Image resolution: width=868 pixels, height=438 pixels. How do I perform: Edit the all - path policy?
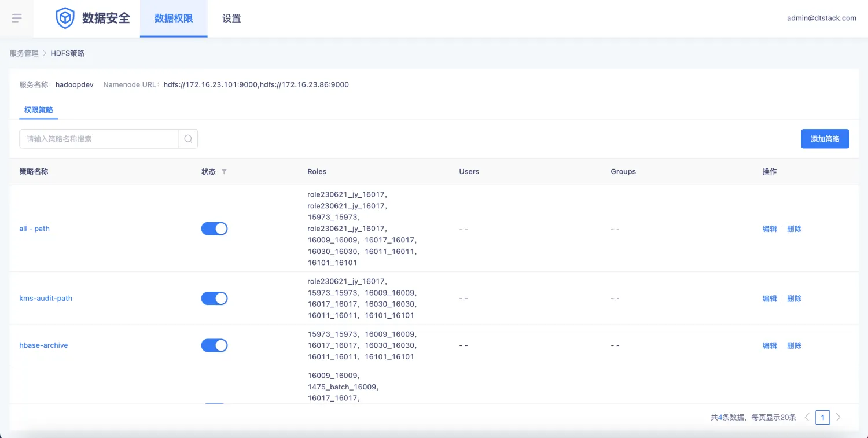coord(770,229)
